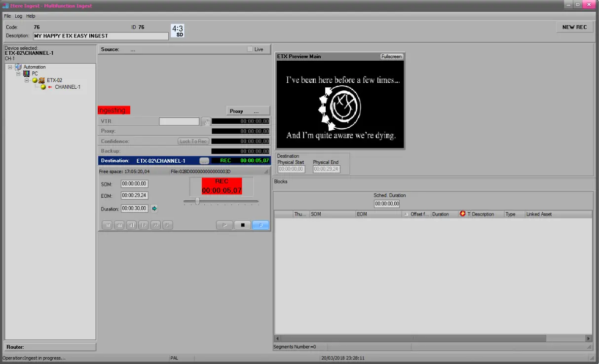The height and width of the screenshot is (364, 599).
Task: Select CHANNEL-1 in the device tree
Action: click(68, 87)
